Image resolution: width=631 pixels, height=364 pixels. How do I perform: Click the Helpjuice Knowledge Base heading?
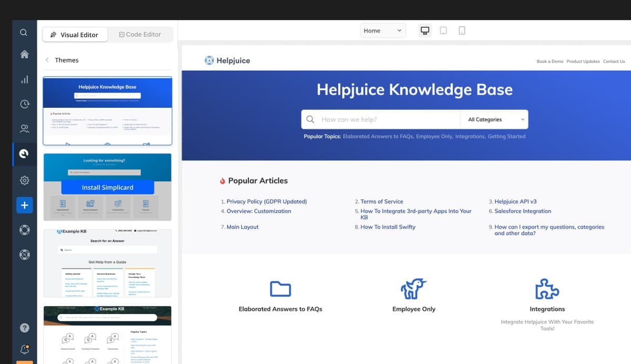pyautogui.click(x=414, y=89)
